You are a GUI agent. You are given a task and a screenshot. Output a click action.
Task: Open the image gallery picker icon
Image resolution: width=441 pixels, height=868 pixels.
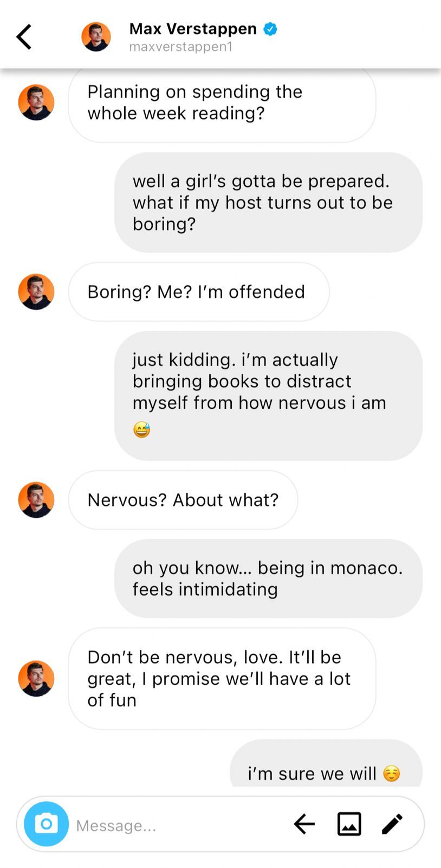349,824
